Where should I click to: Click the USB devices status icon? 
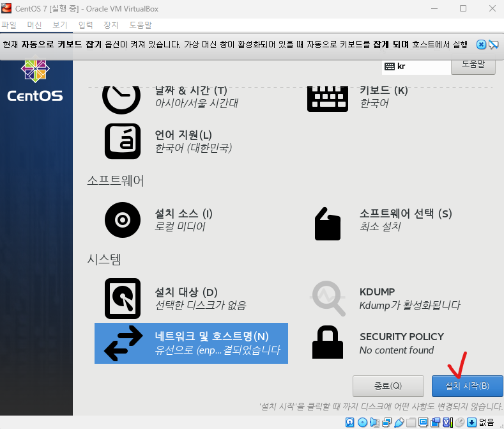[x=399, y=422]
